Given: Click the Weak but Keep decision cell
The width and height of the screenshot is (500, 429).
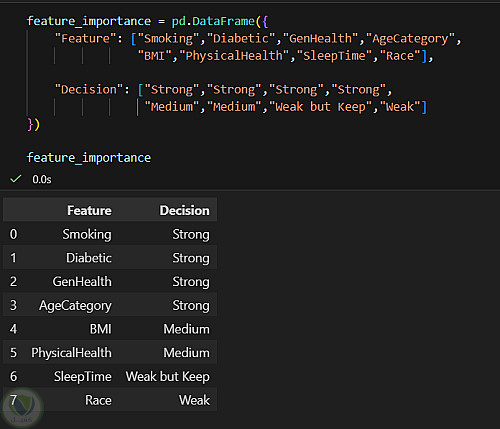Looking at the screenshot, I should coord(168,377).
